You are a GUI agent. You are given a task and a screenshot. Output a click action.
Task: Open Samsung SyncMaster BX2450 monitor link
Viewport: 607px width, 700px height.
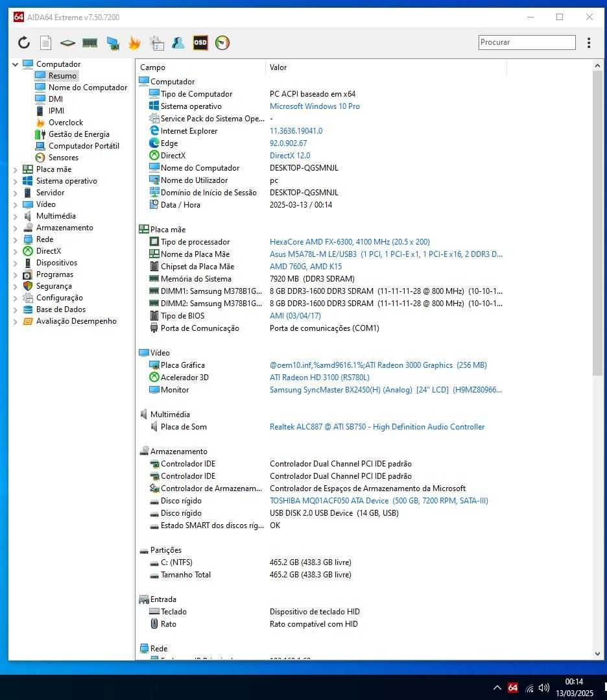[x=386, y=390]
